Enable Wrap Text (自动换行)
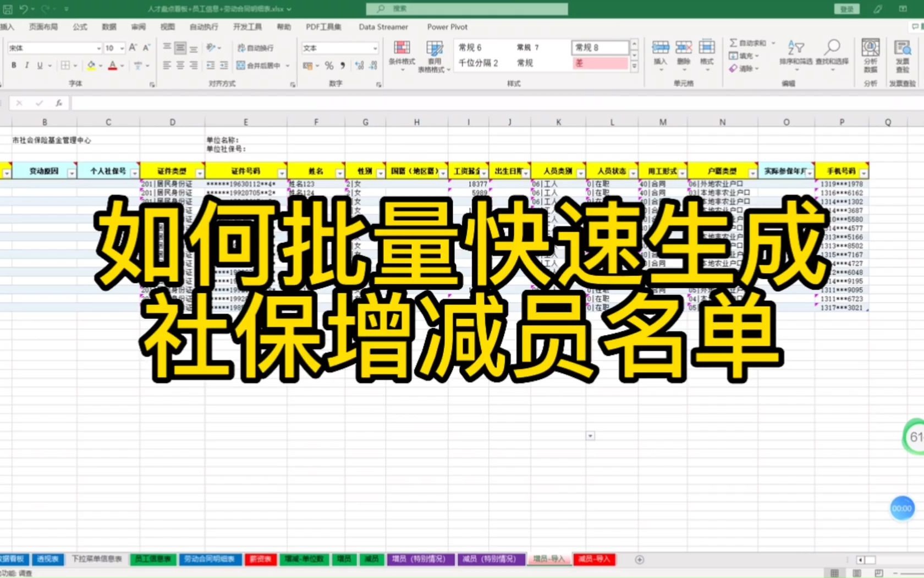 pos(254,48)
